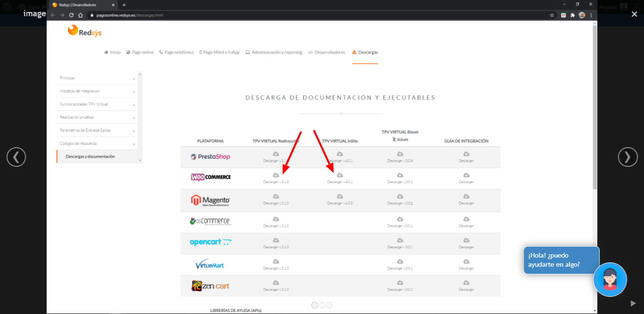Download PrestaShop TPV Virtual Redirección cloud icon
Image resolution: width=644 pixels, height=314 pixels.
pyautogui.click(x=276, y=154)
